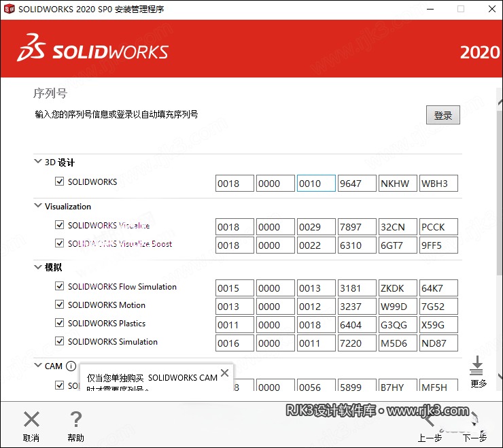Toggle SOLIDWORKS Visualize Boost checkbox
The width and height of the screenshot is (503, 448).
click(59, 243)
